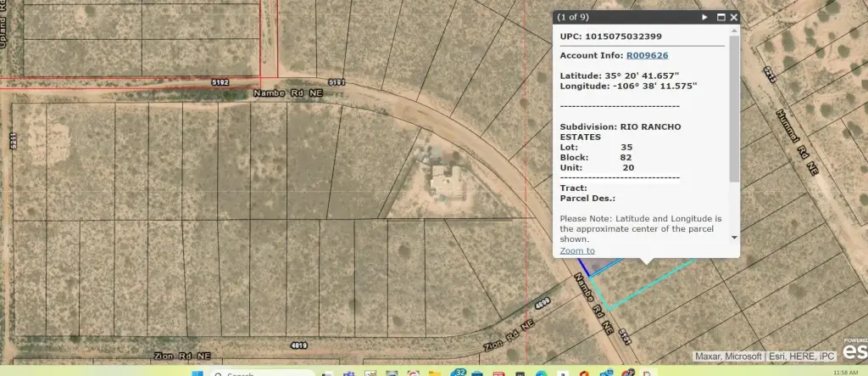Maximize the parcel info popup
868x376 pixels.
tap(721, 17)
